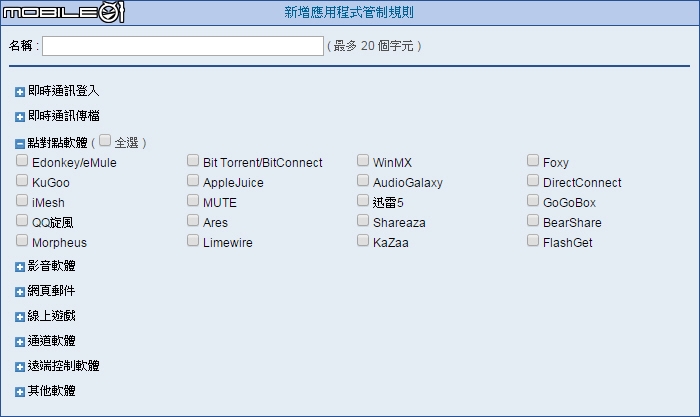
Task: Select the GoGoBox checkbox
Action: [x=533, y=200]
